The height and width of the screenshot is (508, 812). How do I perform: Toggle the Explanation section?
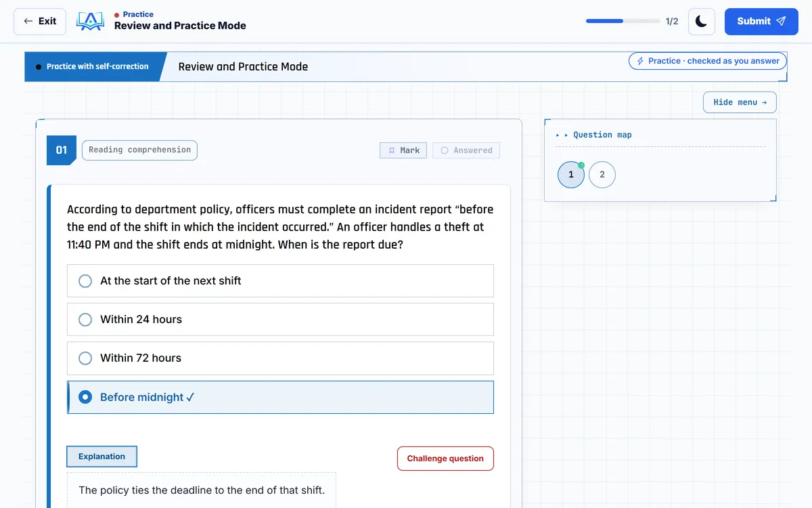coord(101,457)
